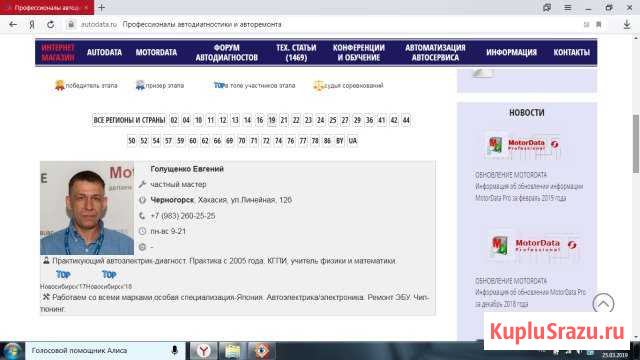The image size is (640, 360).
Task: Open the browser hamburger menu
Action: tap(568, 7)
